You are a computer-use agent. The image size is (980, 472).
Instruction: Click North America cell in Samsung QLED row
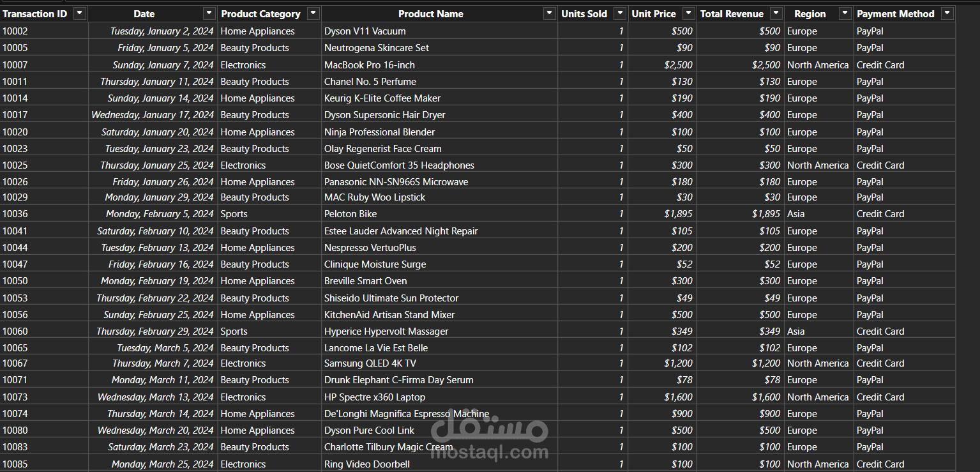pyautogui.click(x=819, y=363)
